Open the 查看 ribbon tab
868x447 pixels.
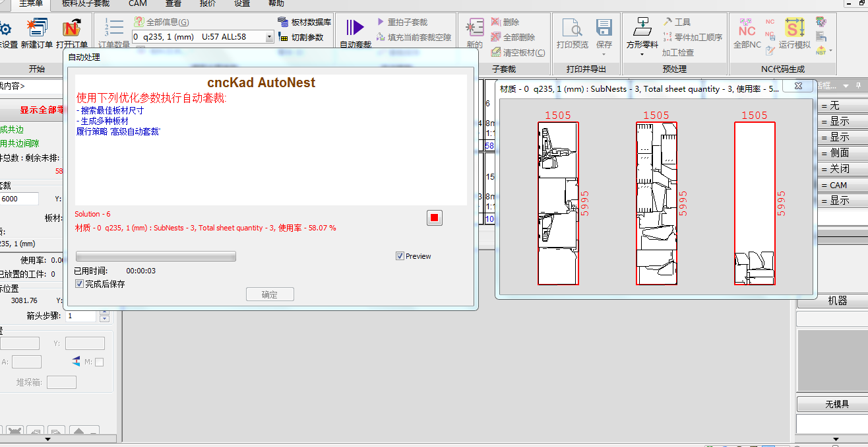(x=173, y=3)
